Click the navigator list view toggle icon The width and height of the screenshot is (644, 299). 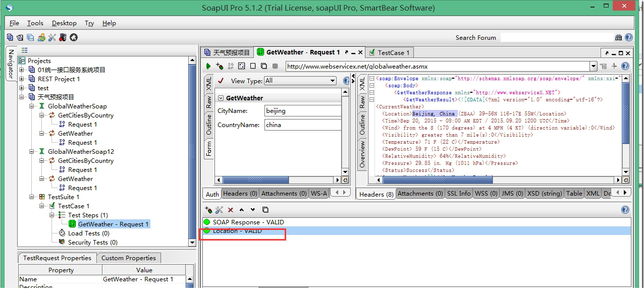pos(24,50)
